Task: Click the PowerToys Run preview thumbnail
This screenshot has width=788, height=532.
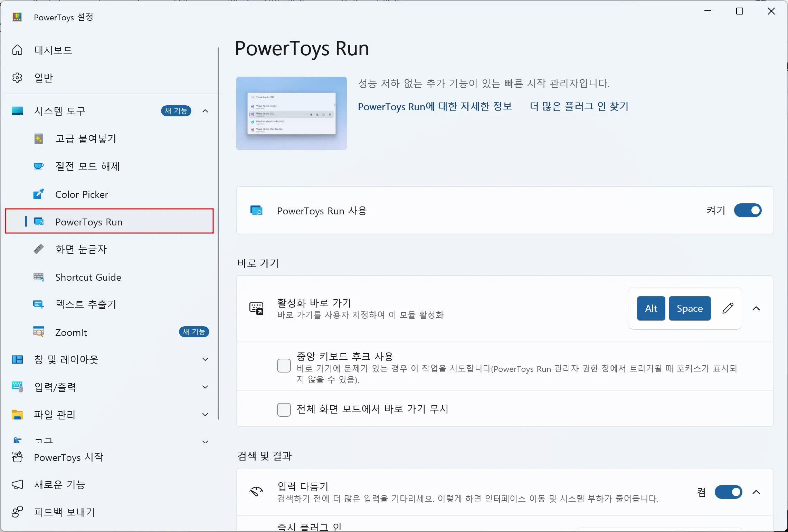Action: 291,113
